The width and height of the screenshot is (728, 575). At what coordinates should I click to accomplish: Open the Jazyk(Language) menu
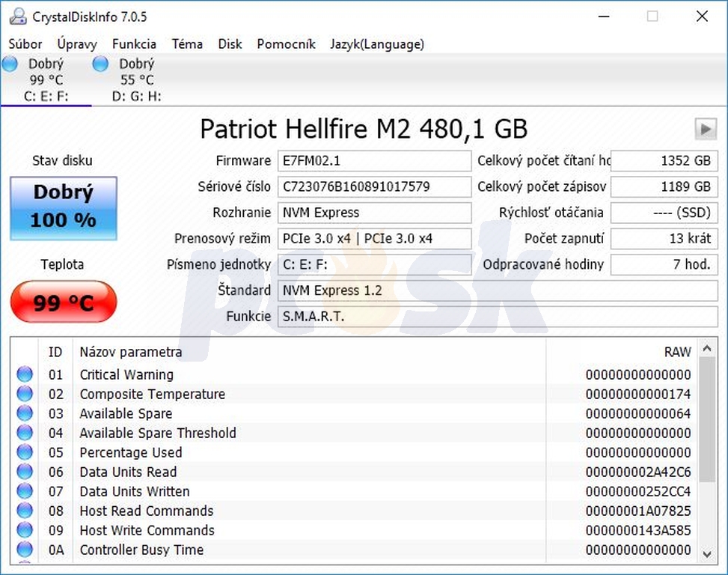click(x=377, y=44)
